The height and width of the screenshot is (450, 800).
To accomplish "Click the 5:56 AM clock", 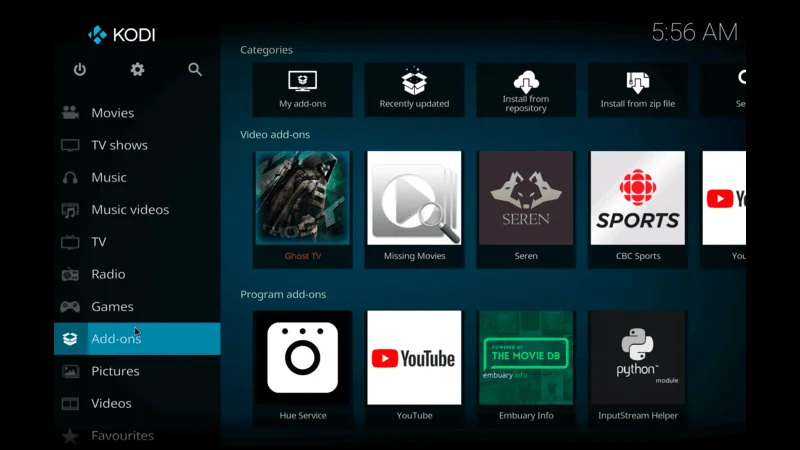I will pos(694,33).
